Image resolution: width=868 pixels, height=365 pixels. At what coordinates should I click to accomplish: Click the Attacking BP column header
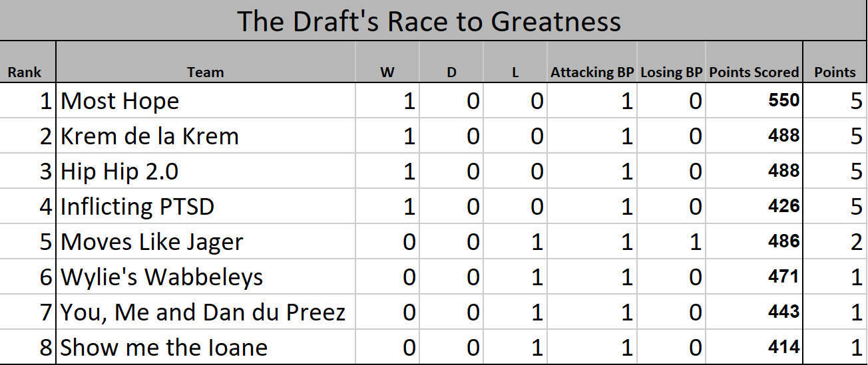coord(592,72)
